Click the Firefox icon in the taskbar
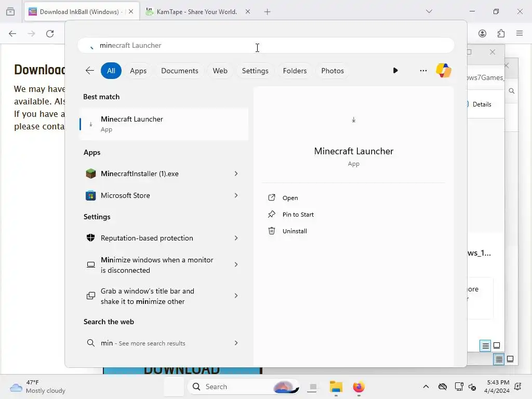This screenshot has height=399, width=532. pyautogui.click(x=358, y=387)
